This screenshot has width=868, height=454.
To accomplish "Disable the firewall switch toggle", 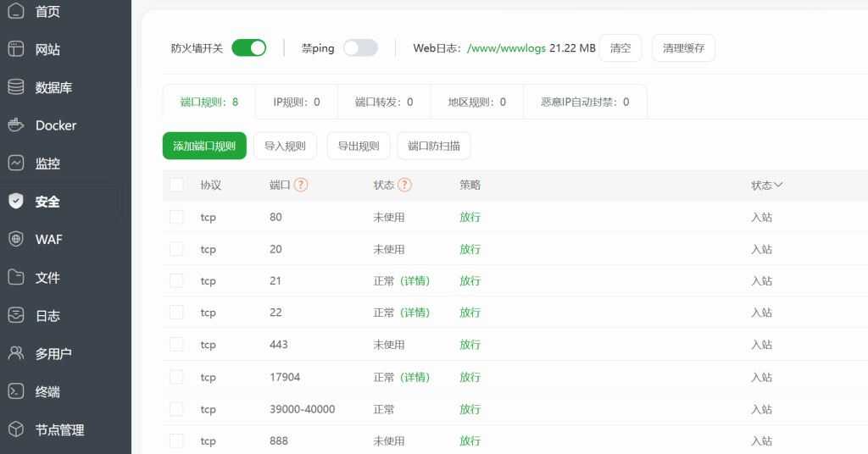I will tap(249, 48).
